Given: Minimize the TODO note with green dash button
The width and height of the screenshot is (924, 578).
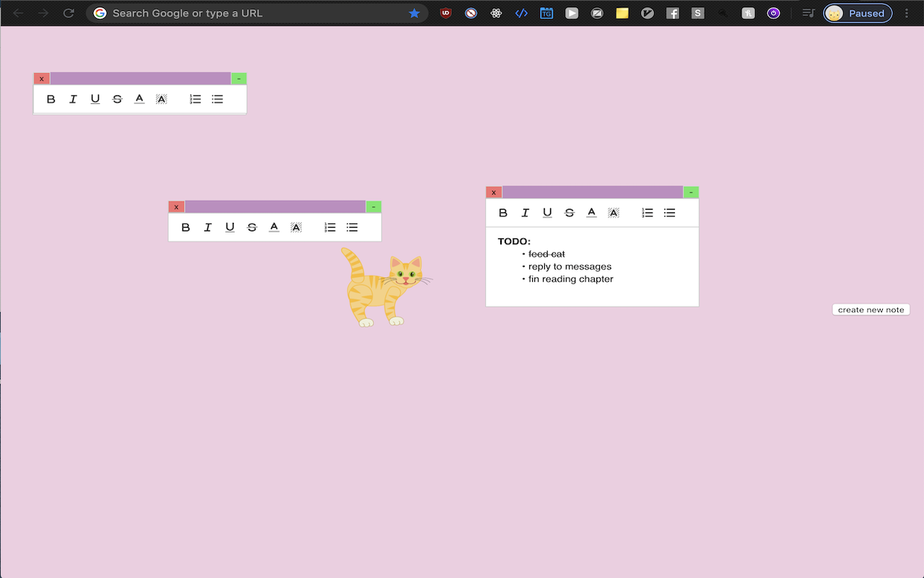Looking at the screenshot, I should [691, 192].
